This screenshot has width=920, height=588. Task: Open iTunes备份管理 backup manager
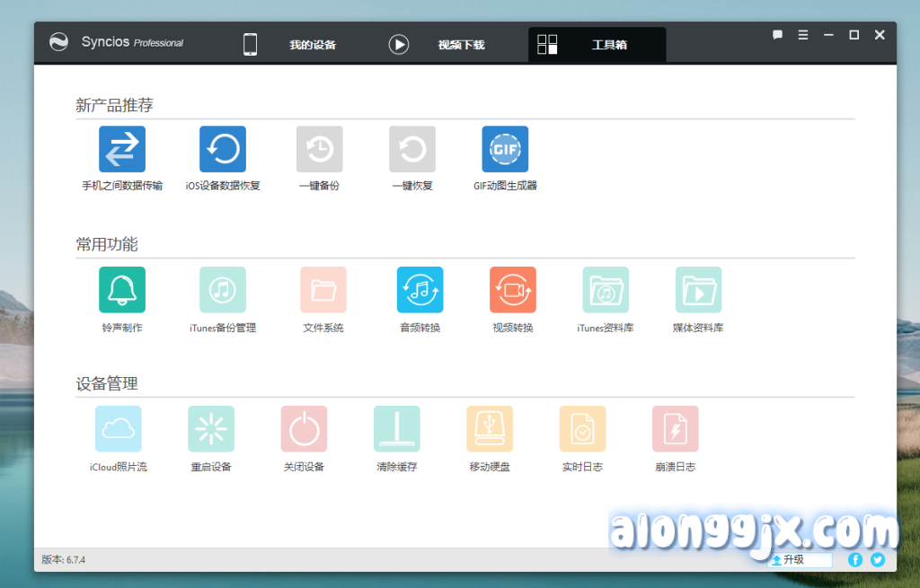click(x=222, y=290)
